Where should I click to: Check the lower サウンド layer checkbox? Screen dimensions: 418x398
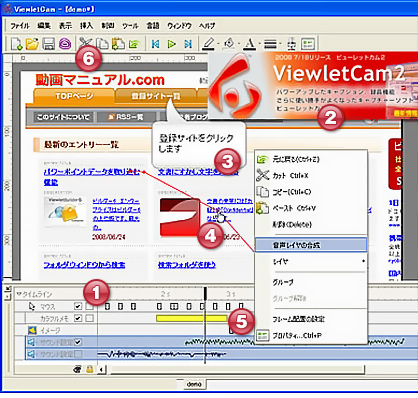[x=78, y=354]
